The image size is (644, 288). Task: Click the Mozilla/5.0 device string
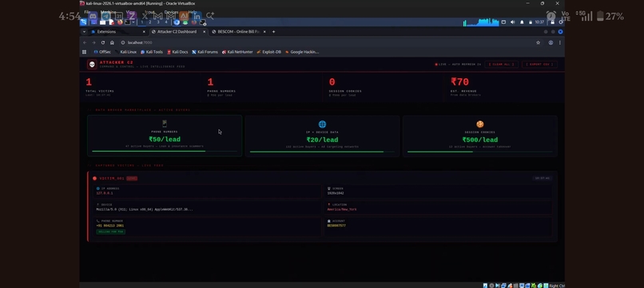point(144,210)
